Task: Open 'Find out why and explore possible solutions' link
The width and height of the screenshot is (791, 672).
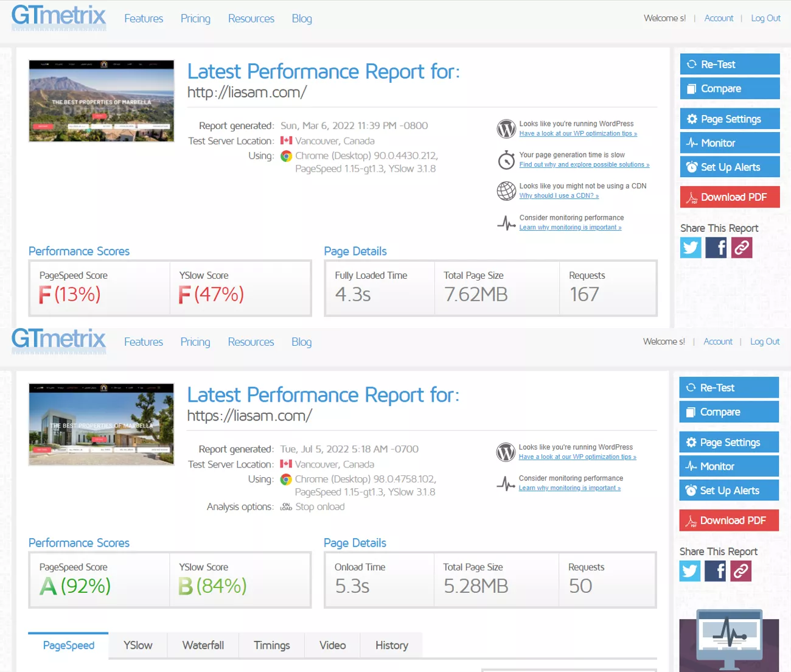Action: [x=584, y=165]
